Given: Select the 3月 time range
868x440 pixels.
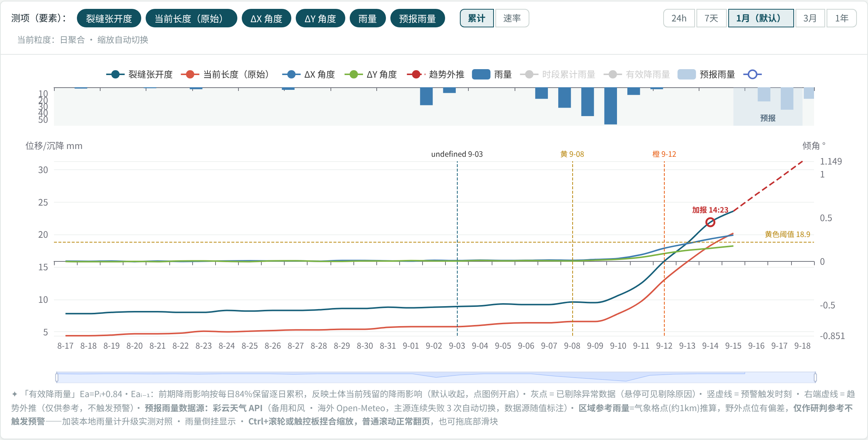Looking at the screenshot, I should click(810, 18).
